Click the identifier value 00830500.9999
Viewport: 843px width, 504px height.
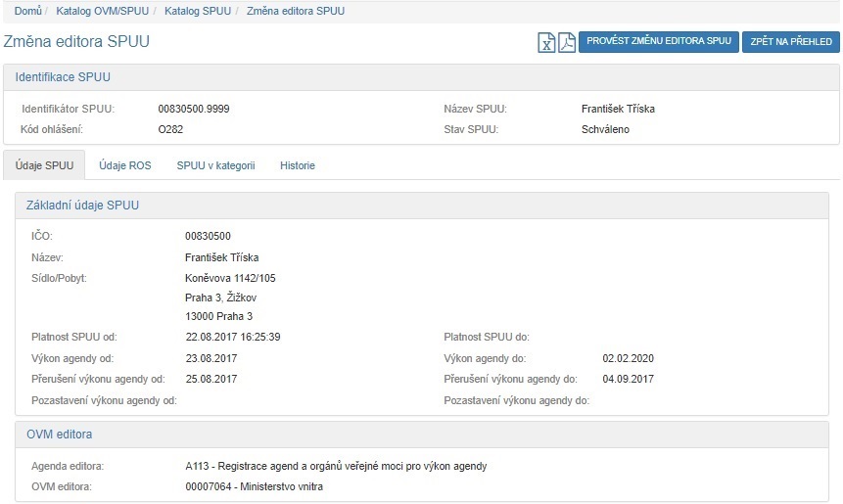193,109
